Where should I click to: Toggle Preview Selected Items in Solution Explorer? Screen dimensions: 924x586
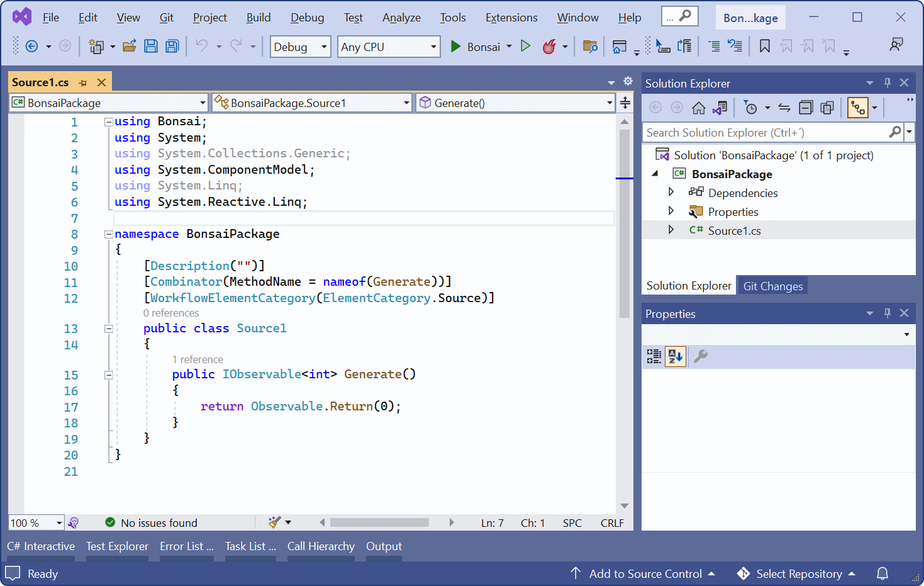coord(858,108)
